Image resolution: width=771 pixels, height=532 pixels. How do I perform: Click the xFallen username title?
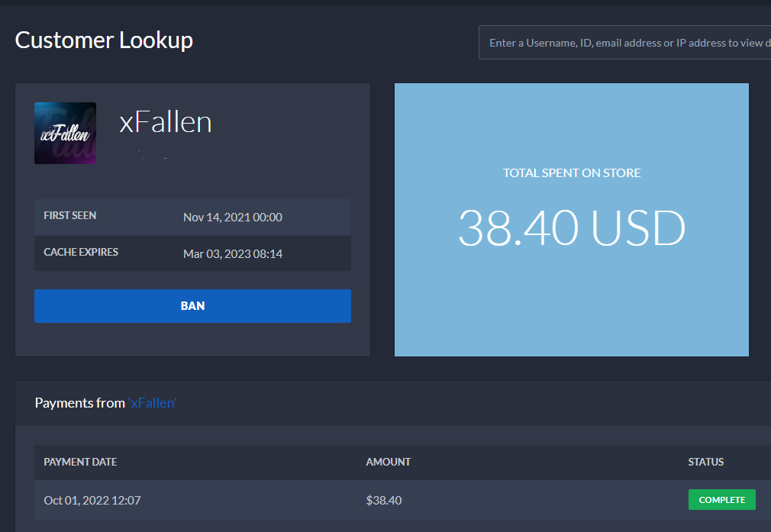point(166,122)
